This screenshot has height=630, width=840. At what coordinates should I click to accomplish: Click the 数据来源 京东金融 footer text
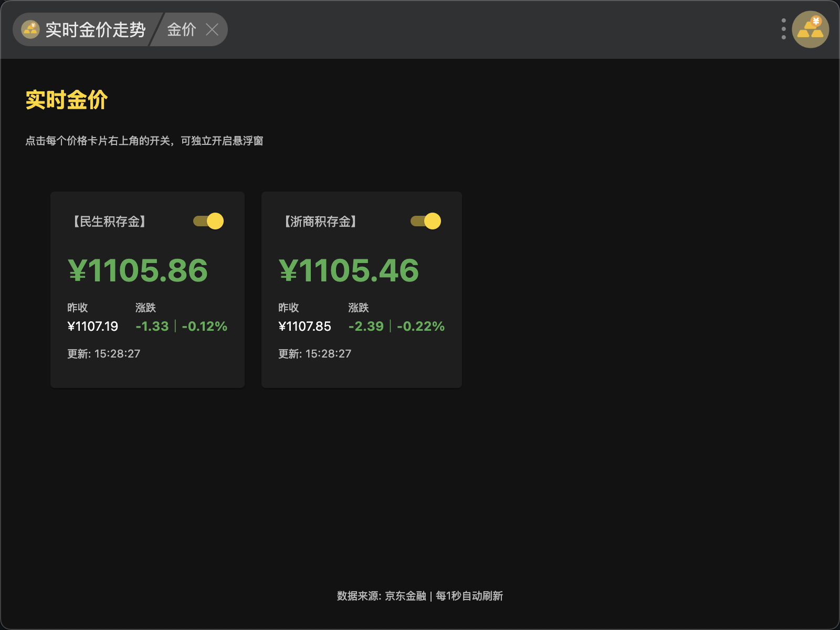419,596
